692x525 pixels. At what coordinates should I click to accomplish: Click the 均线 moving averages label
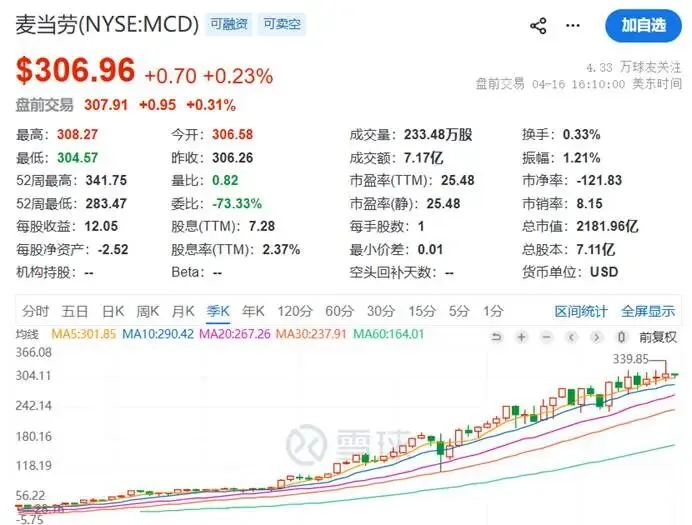27,334
